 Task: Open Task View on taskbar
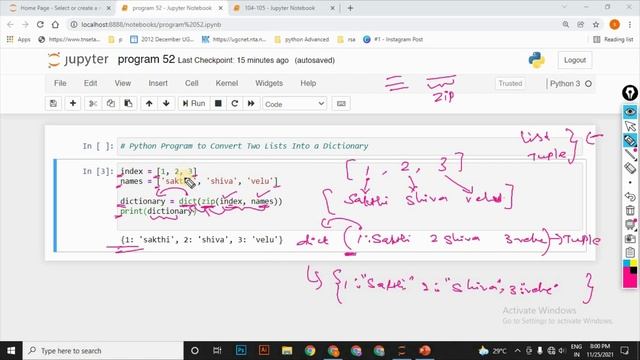(218, 351)
